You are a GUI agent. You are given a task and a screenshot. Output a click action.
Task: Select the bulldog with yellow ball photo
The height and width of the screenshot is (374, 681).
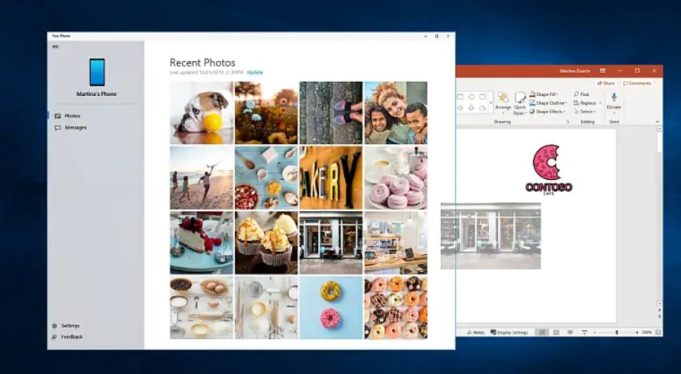click(x=202, y=113)
